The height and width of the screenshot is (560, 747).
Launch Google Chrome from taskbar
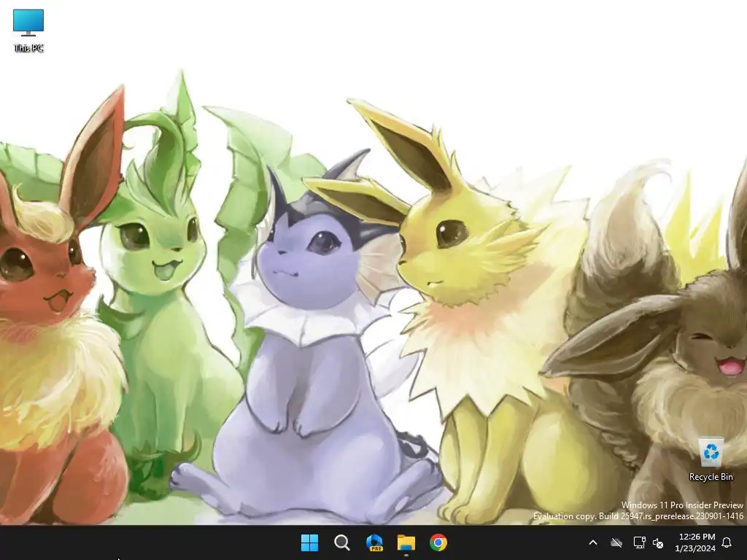tap(438, 542)
